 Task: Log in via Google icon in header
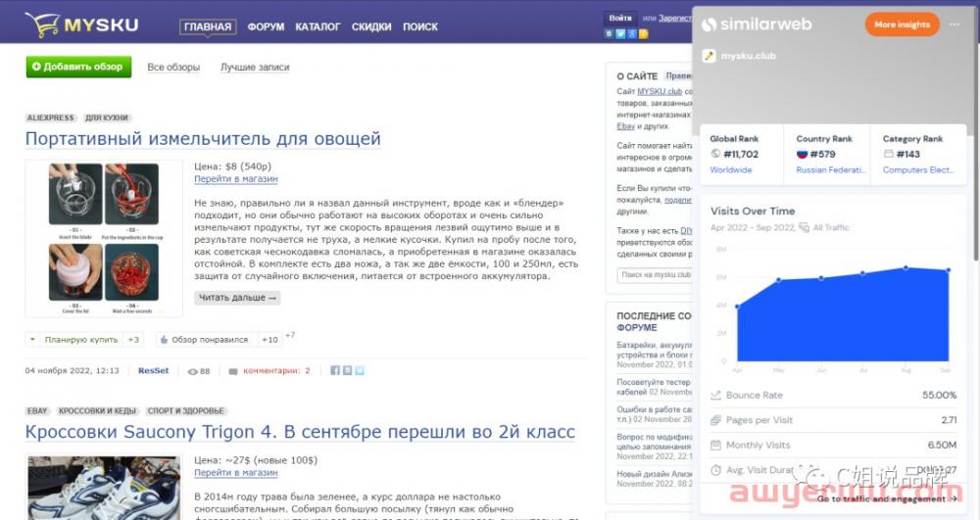pos(631,34)
